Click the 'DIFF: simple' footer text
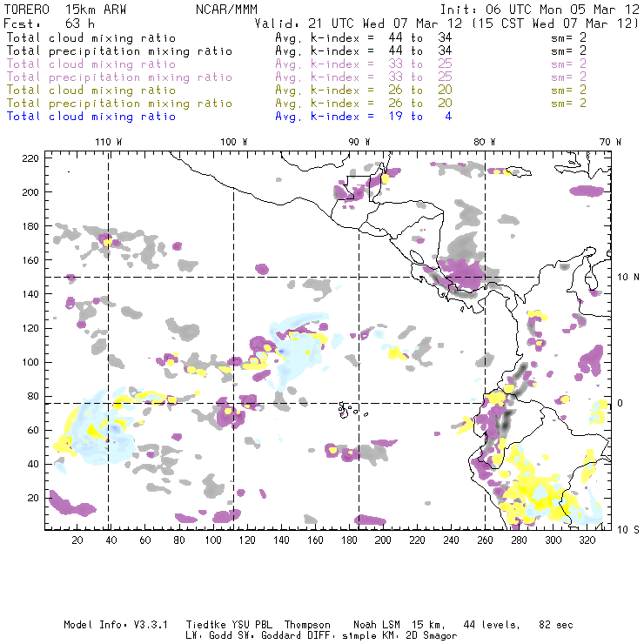Viewport: 644px width, 644px height. pos(340,636)
